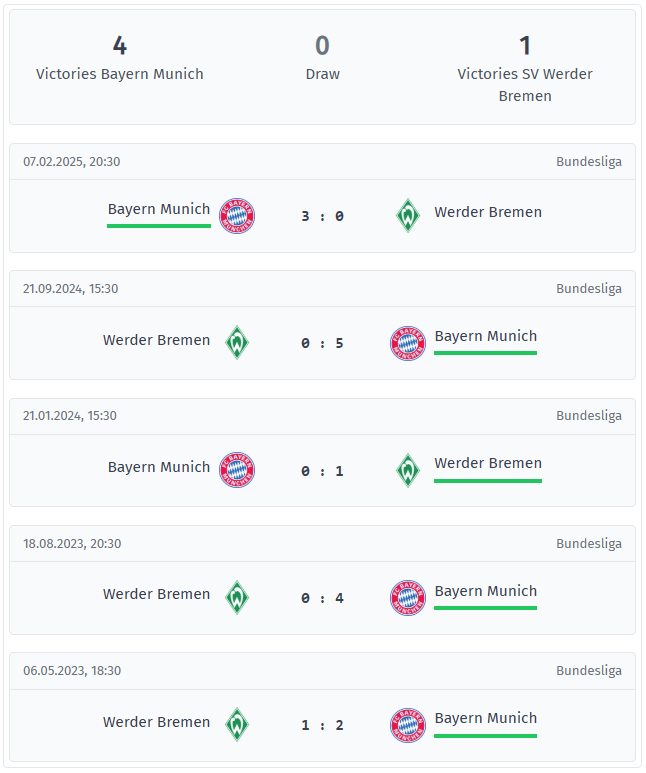This screenshot has height=773, width=646.
Task: Click Bayern Munich crest in the 18.08.2023 match
Action: 408,598
